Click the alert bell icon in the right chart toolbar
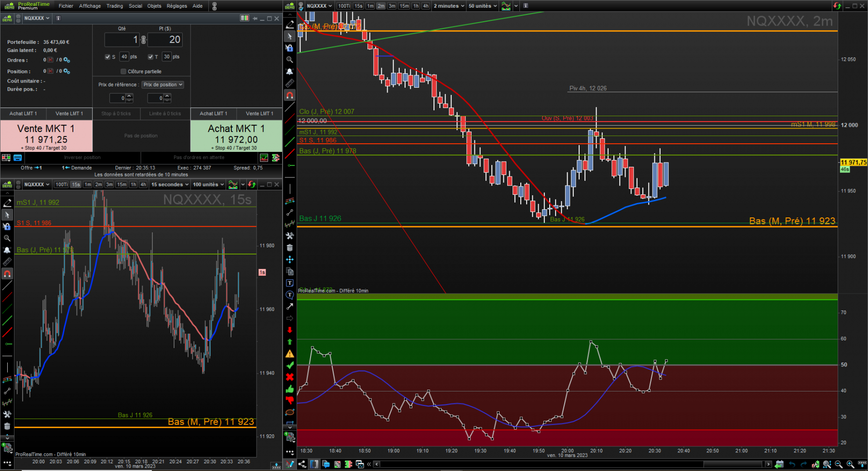The image size is (868, 471). (x=289, y=71)
